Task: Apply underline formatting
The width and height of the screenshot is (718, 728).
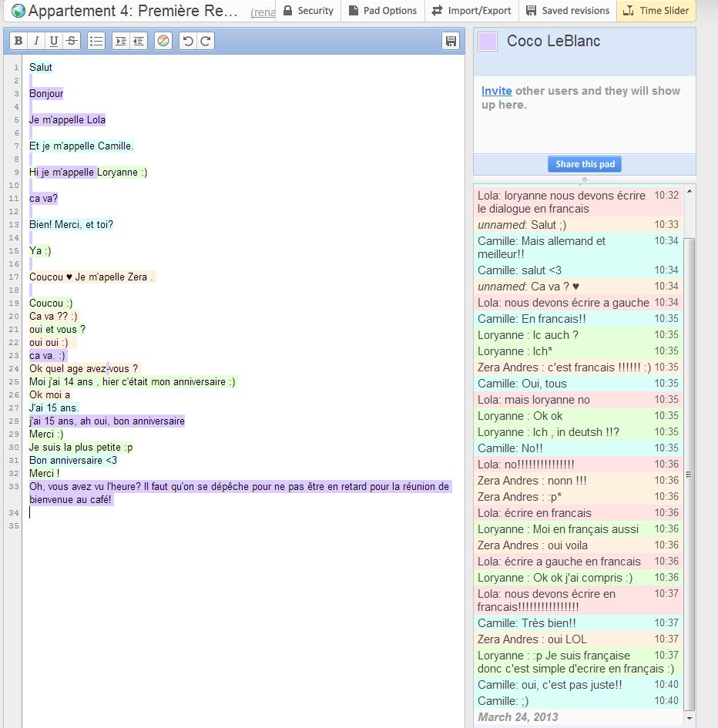Action: click(x=53, y=42)
